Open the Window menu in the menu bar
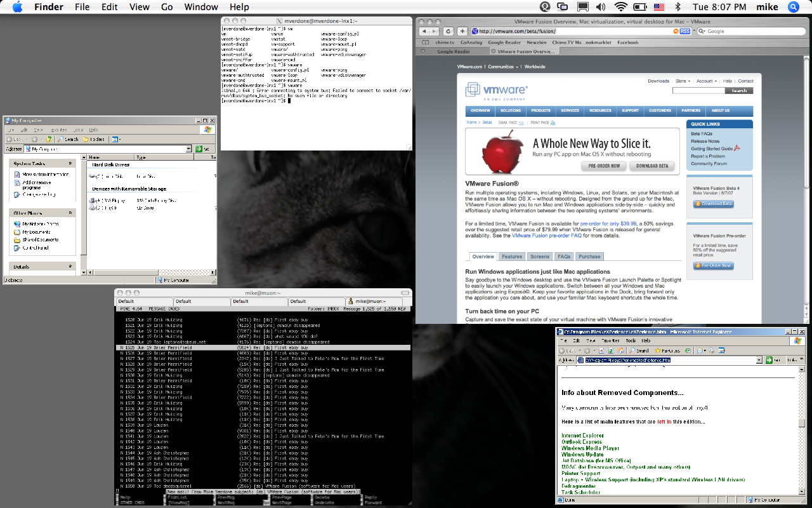Viewport: 812px width, 508px height. coord(200,7)
